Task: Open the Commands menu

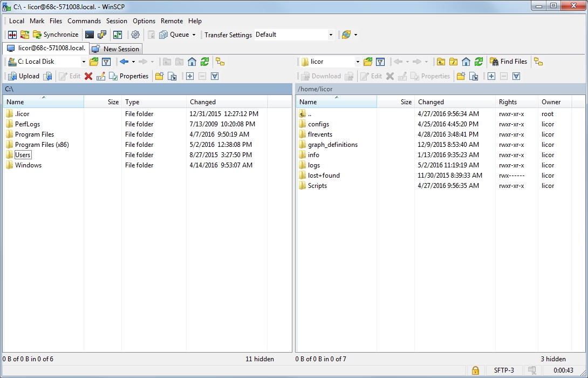Action: click(84, 21)
